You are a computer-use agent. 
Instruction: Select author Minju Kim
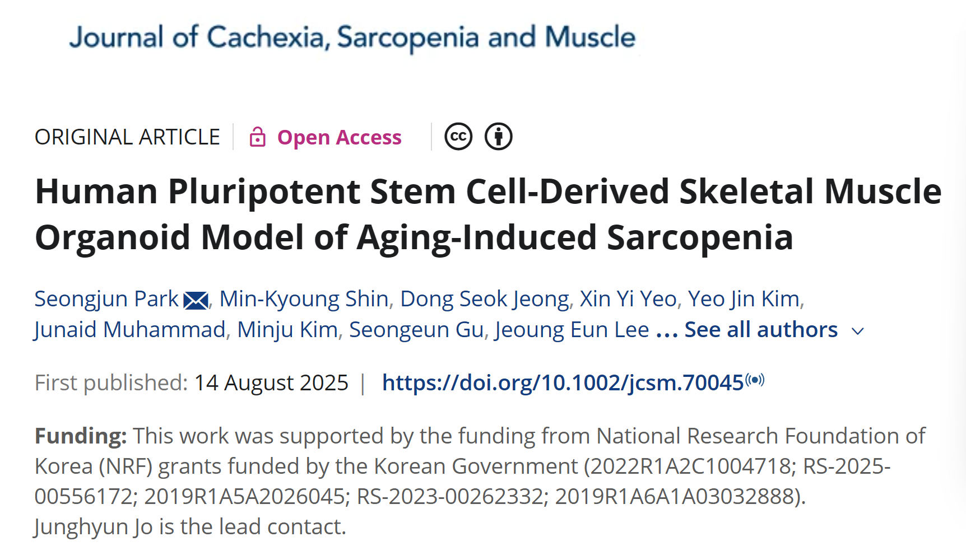click(287, 330)
